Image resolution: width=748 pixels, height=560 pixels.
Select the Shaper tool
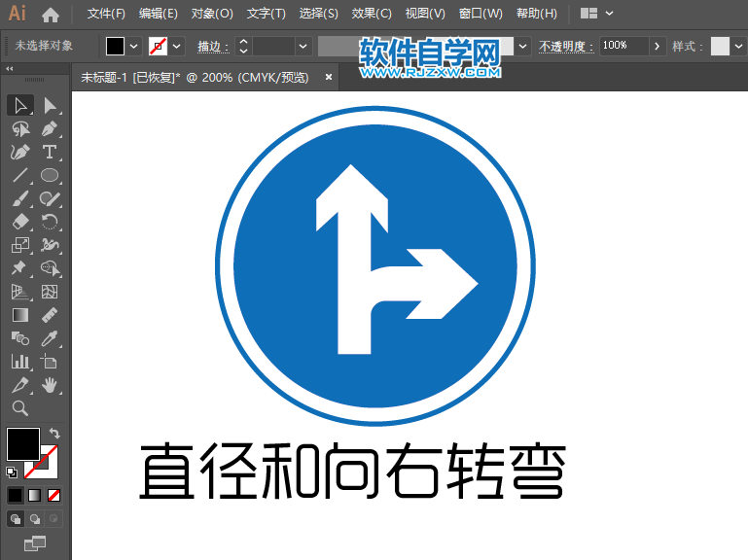pyautogui.click(x=50, y=199)
